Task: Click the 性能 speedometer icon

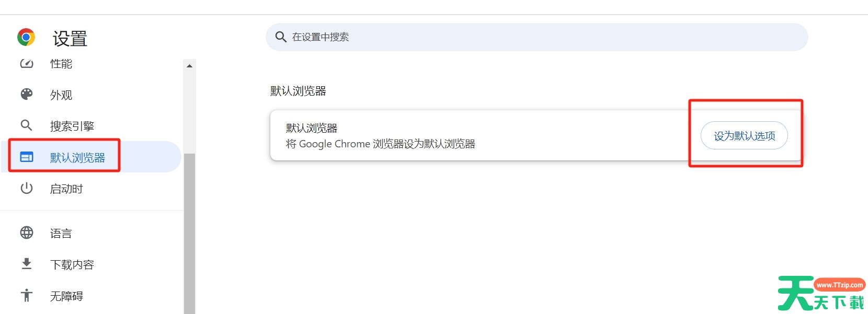Action: click(x=27, y=64)
